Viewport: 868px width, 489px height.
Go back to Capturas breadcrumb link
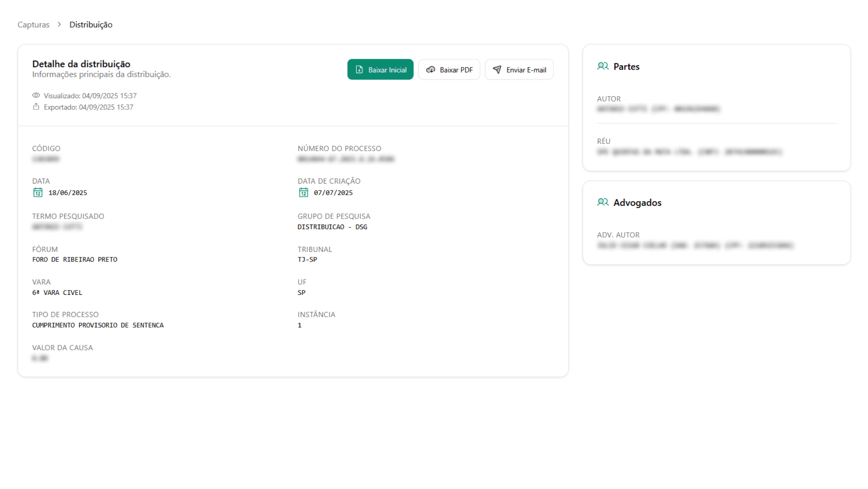tap(33, 24)
